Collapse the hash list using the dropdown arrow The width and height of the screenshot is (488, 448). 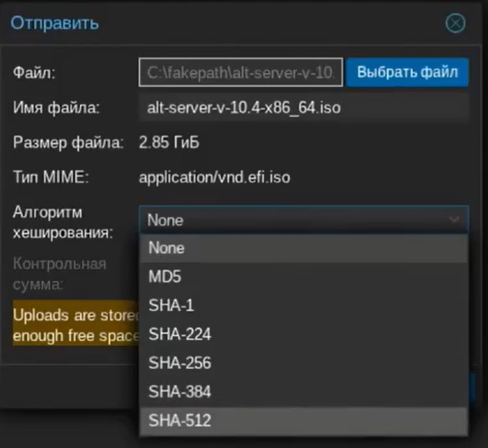(454, 220)
